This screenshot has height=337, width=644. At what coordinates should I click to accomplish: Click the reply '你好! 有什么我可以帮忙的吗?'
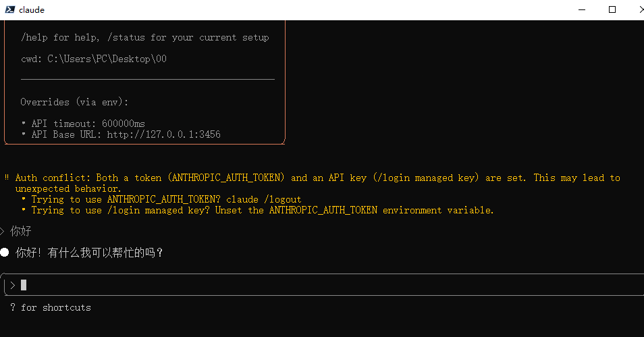click(x=89, y=253)
